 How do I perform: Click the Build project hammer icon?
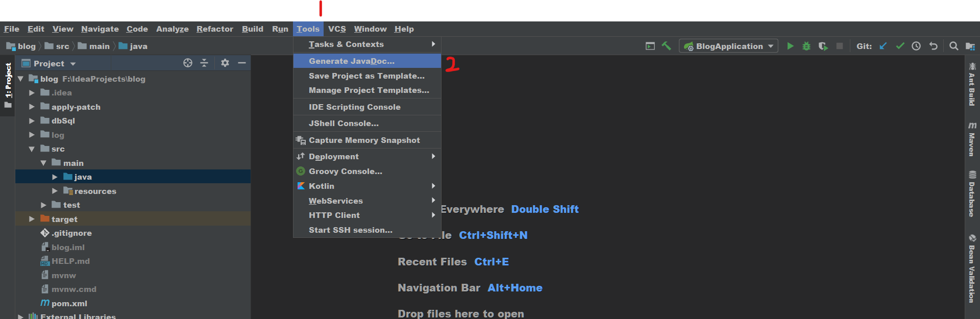(666, 46)
